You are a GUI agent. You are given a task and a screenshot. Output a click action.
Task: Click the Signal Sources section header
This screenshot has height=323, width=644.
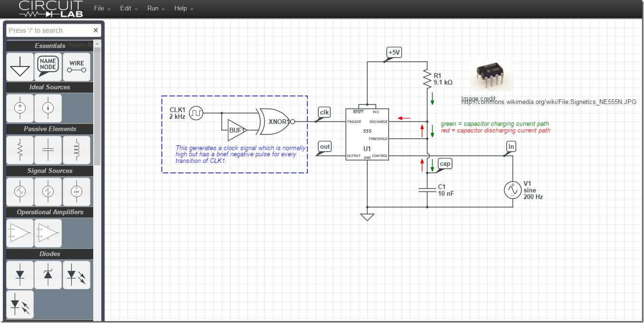50,171
